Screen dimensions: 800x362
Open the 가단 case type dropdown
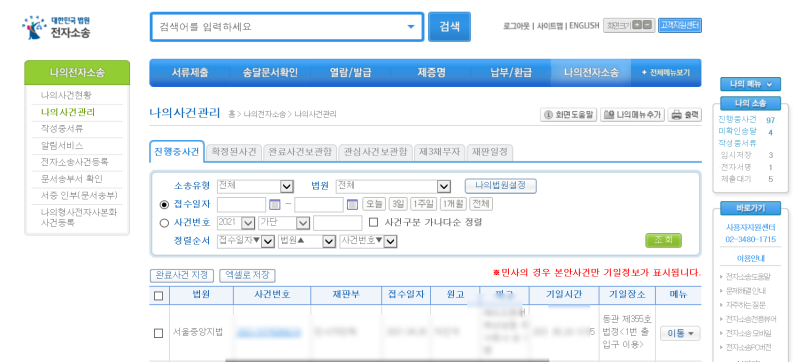284,223
